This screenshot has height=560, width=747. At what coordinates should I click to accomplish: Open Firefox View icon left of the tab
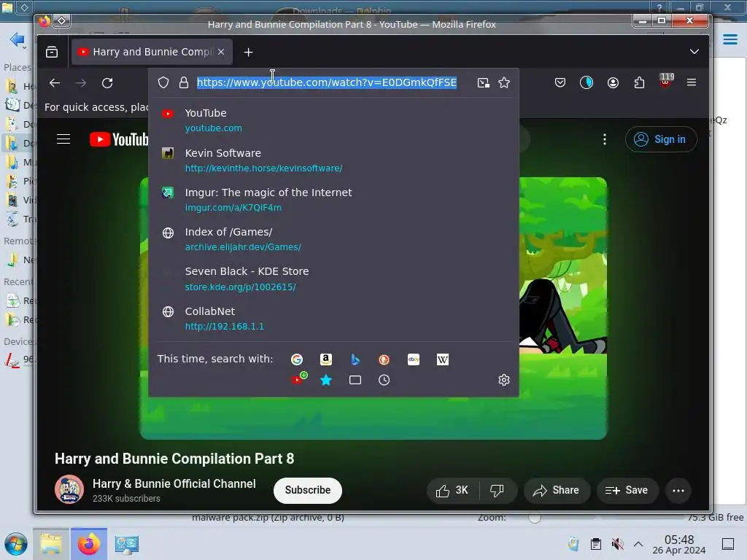coord(52,52)
